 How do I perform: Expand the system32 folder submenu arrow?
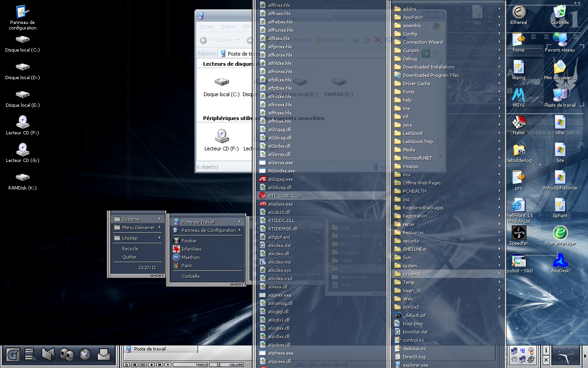coord(500,274)
